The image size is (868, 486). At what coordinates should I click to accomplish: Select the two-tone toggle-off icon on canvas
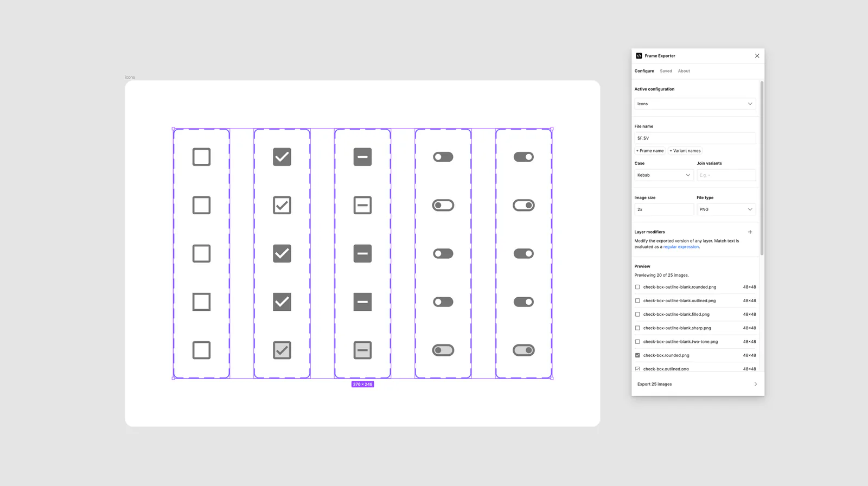443,350
